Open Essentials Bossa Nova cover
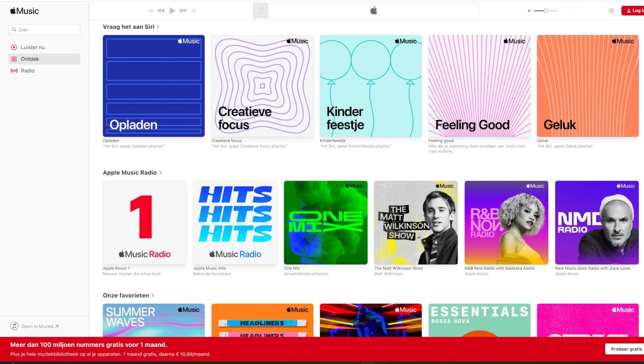The width and height of the screenshot is (644, 364). point(479,320)
